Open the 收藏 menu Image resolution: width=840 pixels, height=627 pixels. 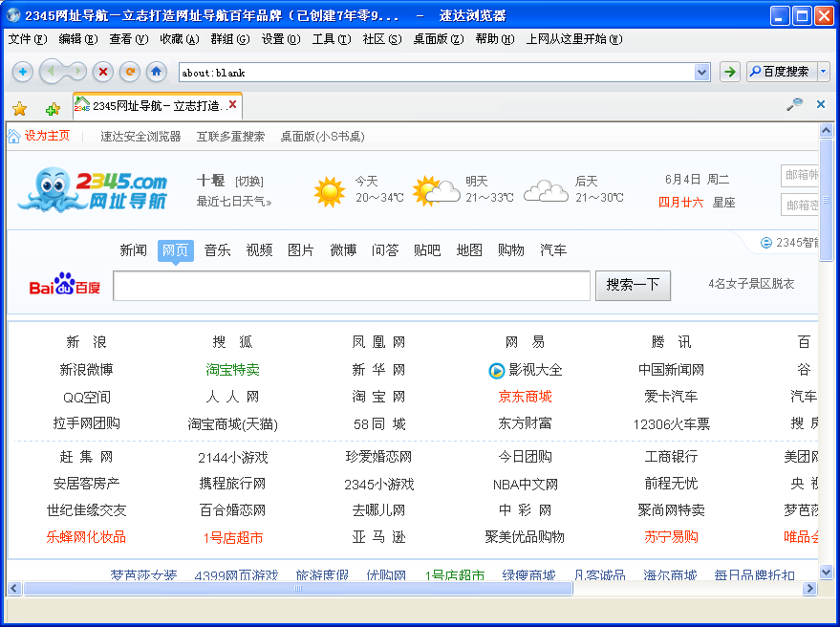178,39
